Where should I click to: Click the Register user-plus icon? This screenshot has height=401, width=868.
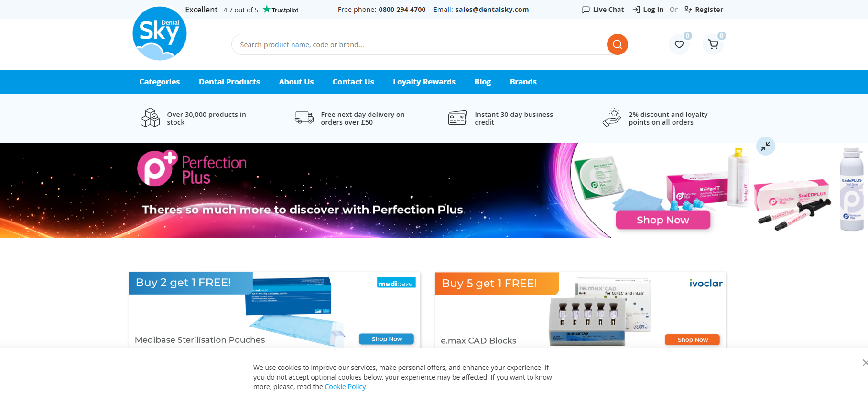click(x=687, y=10)
